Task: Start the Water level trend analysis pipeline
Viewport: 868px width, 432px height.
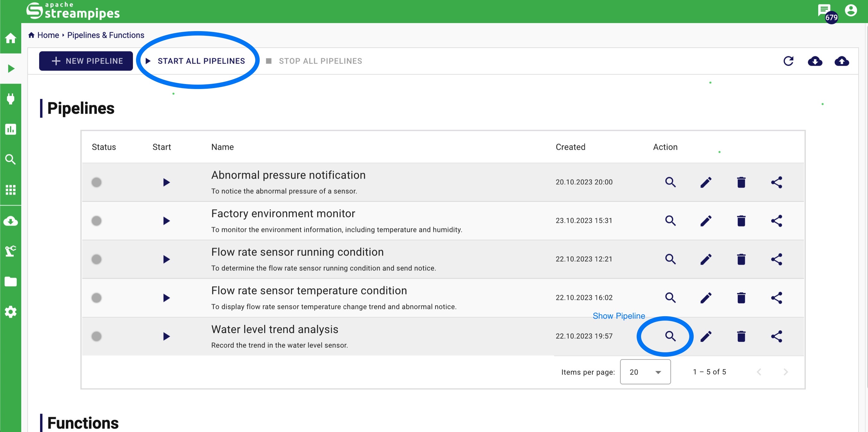Action: tap(166, 336)
